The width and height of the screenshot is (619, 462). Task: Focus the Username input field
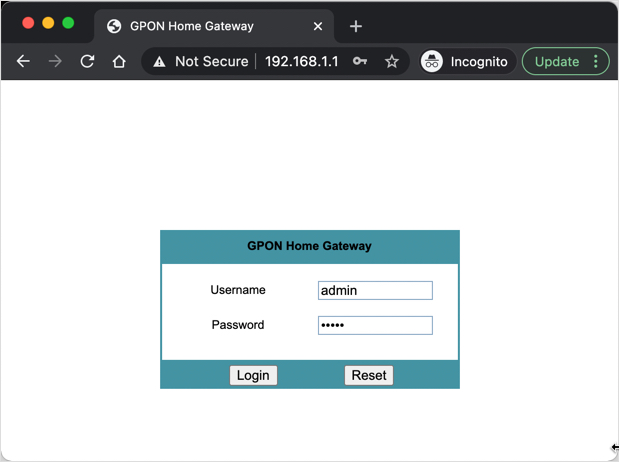point(375,290)
